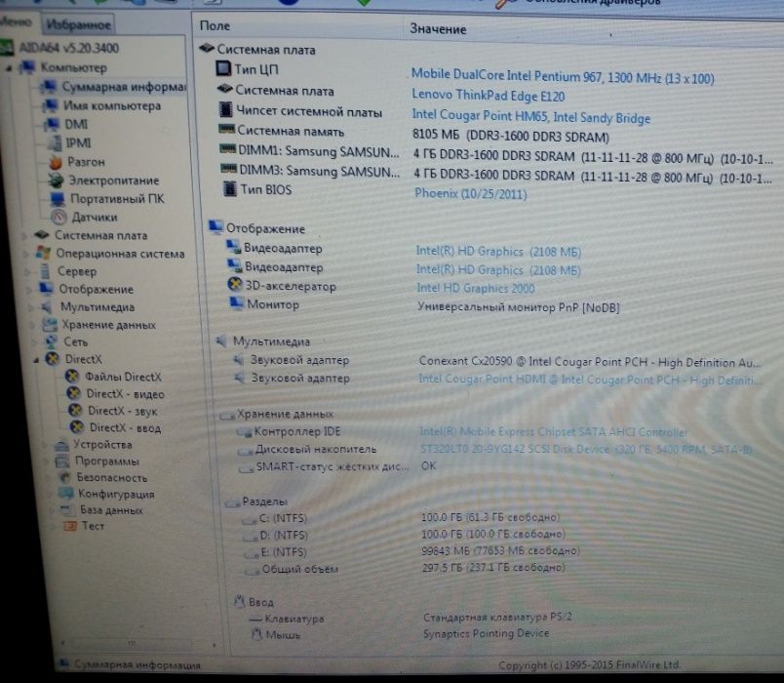Expand the Операционная система tree node

[26, 254]
